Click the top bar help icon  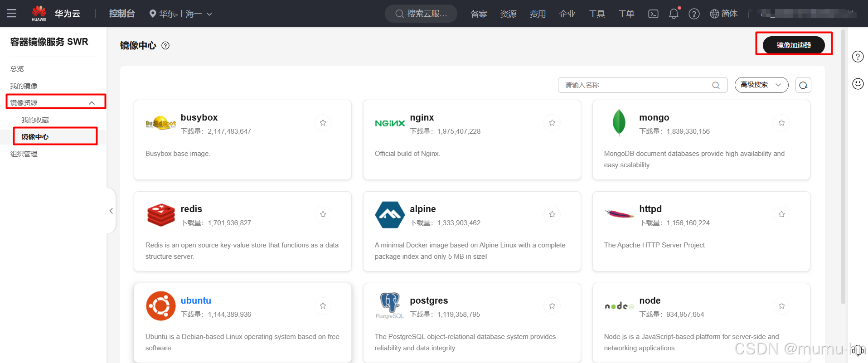pos(694,14)
